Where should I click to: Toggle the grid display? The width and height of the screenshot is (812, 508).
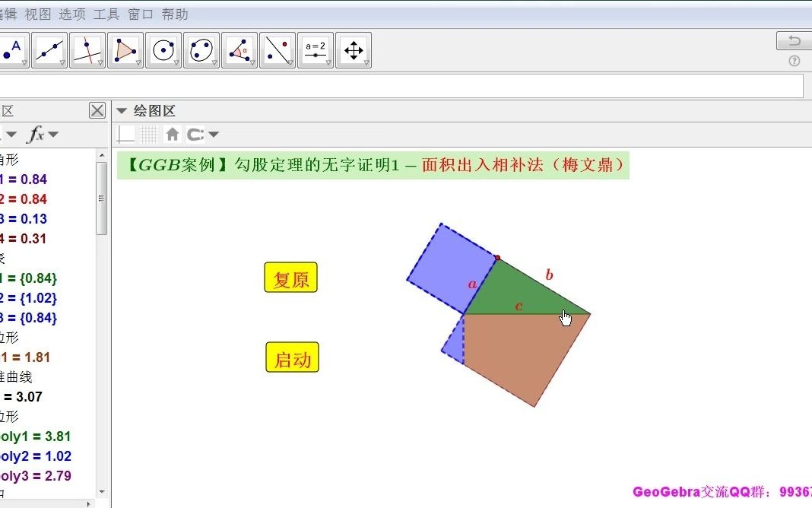pyautogui.click(x=147, y=134)
